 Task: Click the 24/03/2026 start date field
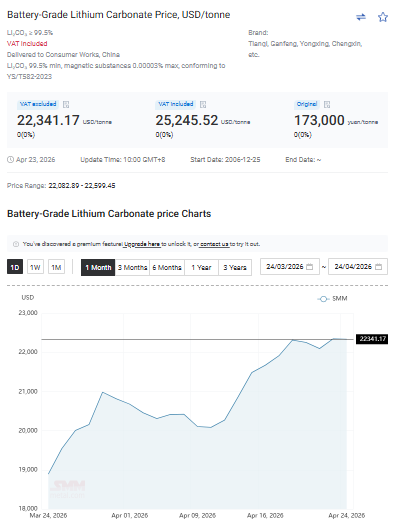tap(290, 267)
